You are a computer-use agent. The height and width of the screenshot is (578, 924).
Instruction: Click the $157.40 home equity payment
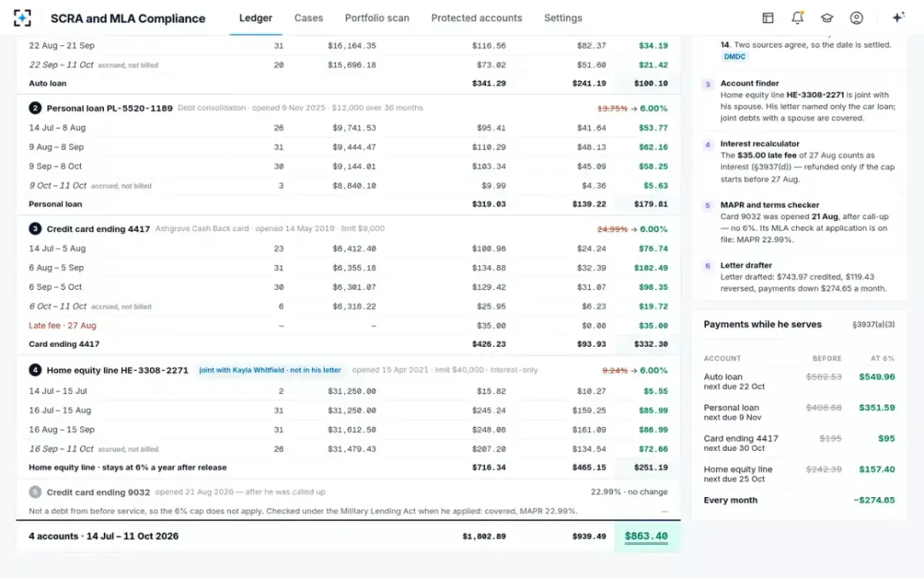point(875,469)
